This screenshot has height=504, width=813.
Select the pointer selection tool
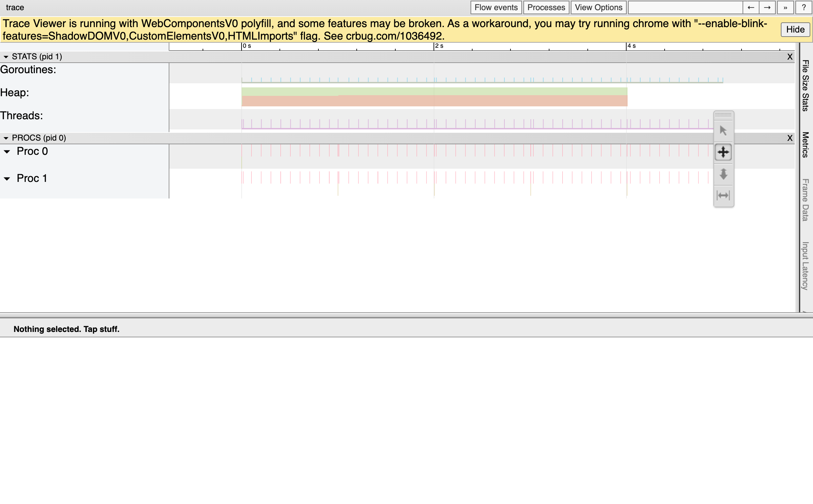coord(723,130)
